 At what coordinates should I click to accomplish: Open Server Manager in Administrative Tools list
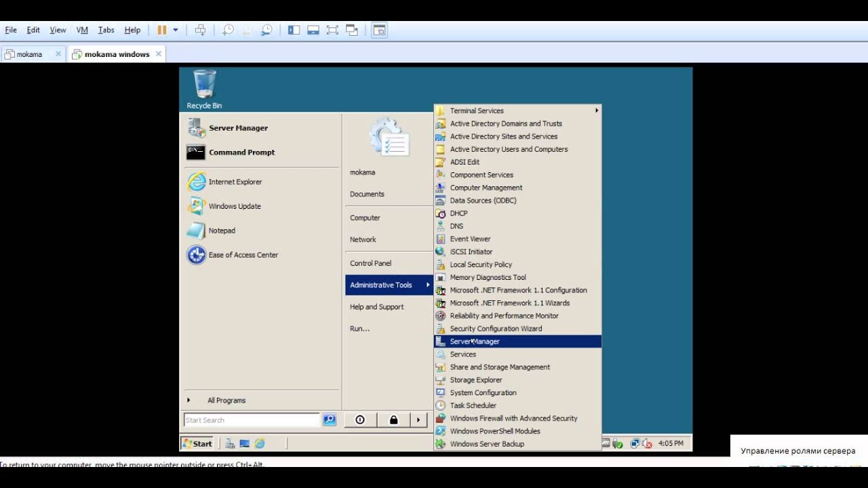517,342
